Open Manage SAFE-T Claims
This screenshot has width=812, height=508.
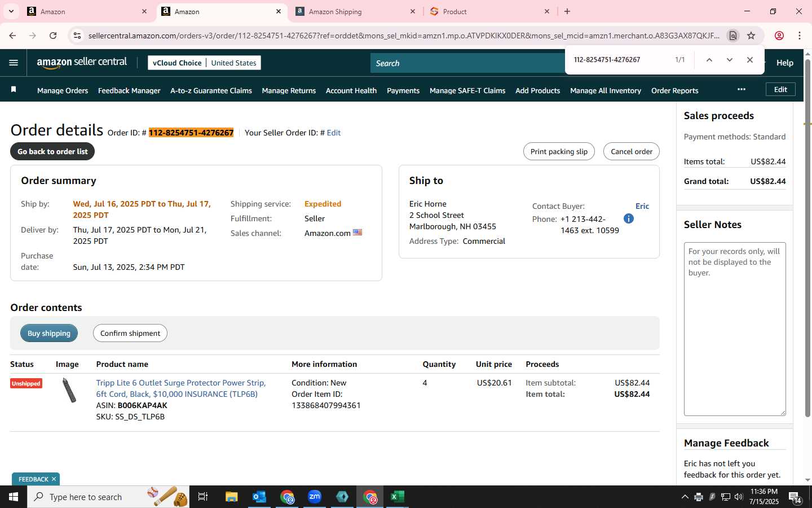(467, 90)
